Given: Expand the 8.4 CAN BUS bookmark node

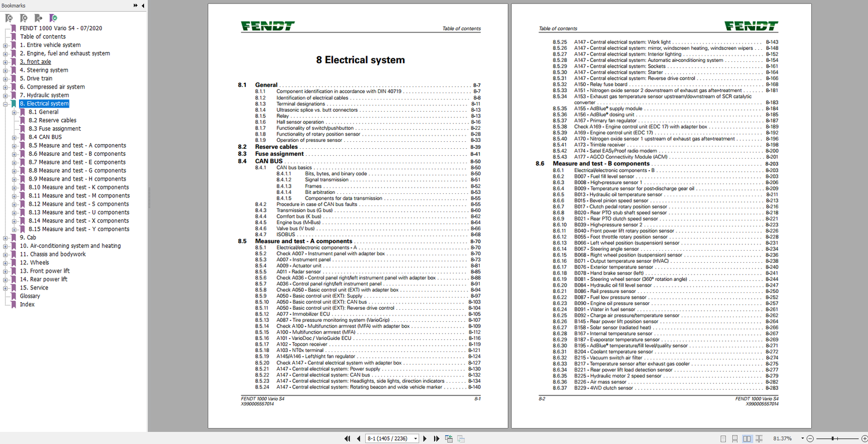Looking at the screenshot, I should click(14, 137).
